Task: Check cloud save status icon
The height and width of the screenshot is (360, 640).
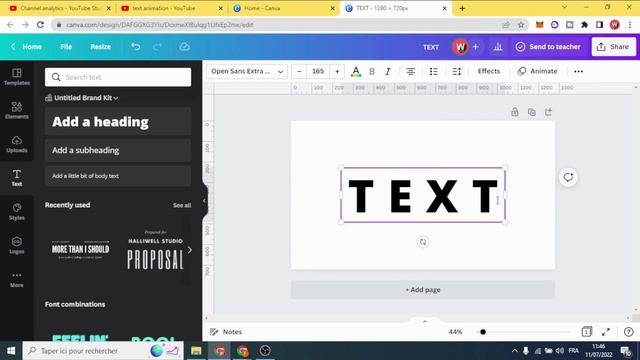Action: coord(184,47)
